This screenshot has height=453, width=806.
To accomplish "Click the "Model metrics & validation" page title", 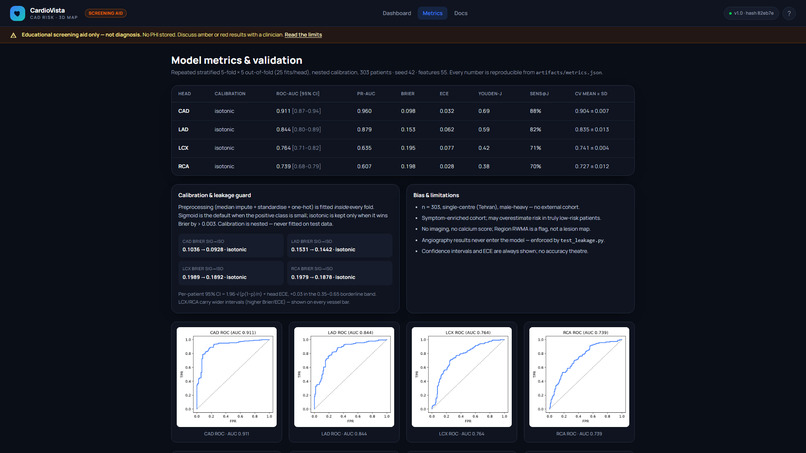I will click(236, 60).
